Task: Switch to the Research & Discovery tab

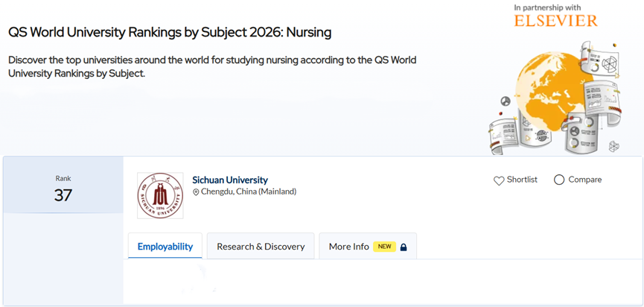Action: coord(261,247)
